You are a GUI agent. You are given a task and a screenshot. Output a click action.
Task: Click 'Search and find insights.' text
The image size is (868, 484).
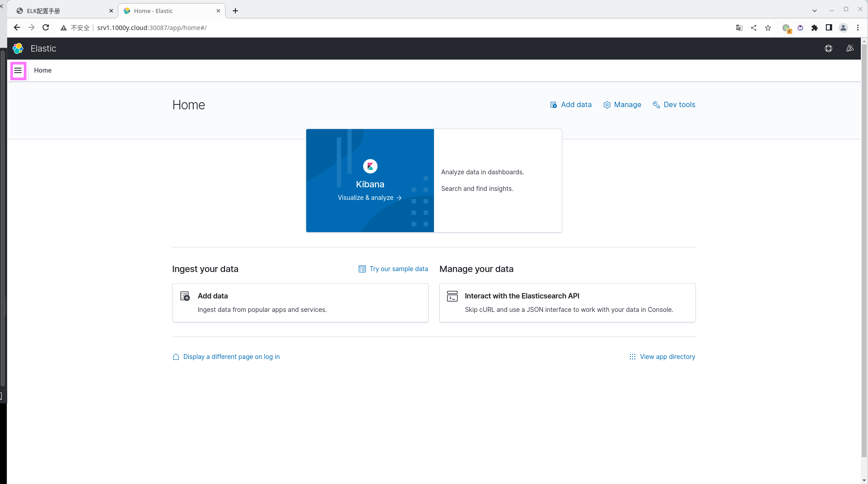(477, 189)
